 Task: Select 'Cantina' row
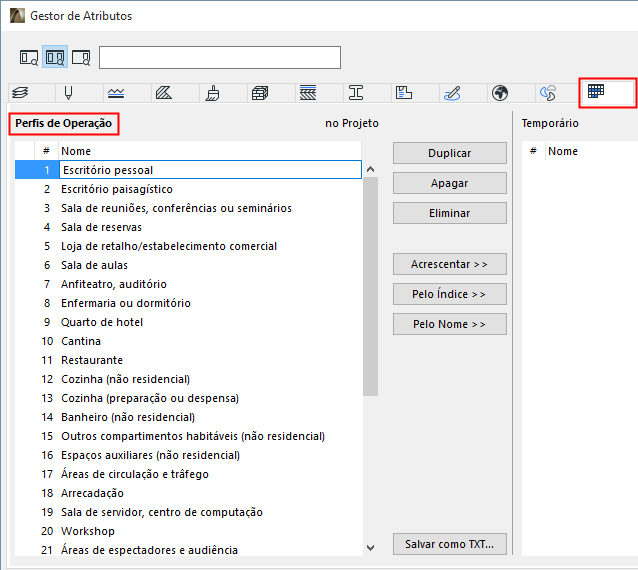tap(188, 341)
